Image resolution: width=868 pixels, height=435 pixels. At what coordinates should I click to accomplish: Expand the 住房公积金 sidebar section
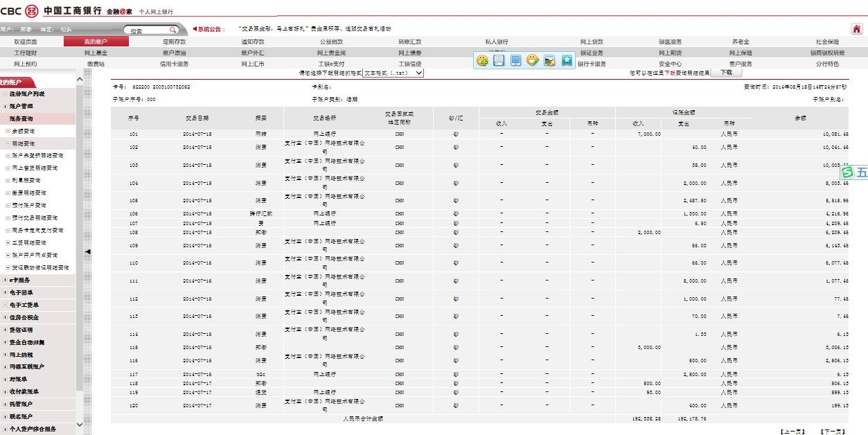point(6,317)
